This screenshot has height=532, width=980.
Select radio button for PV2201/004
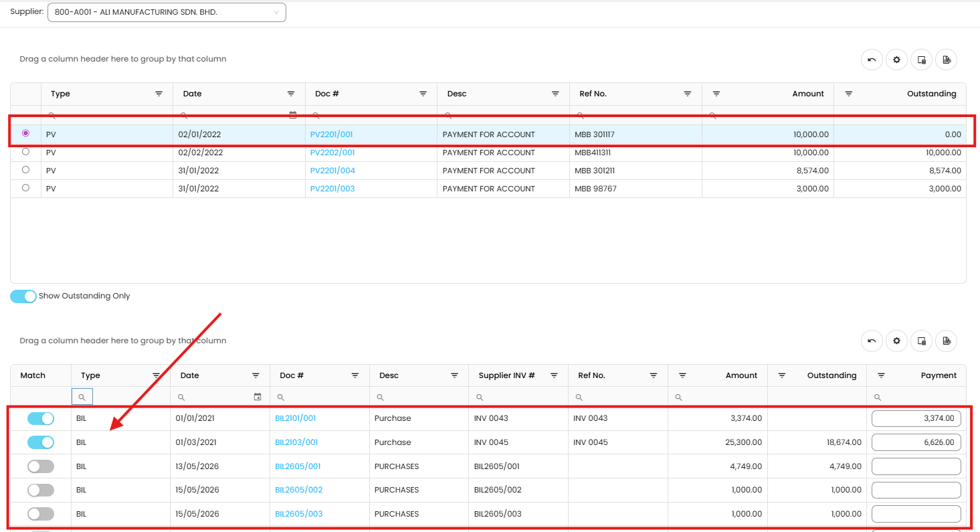click(x=25, y=170)
